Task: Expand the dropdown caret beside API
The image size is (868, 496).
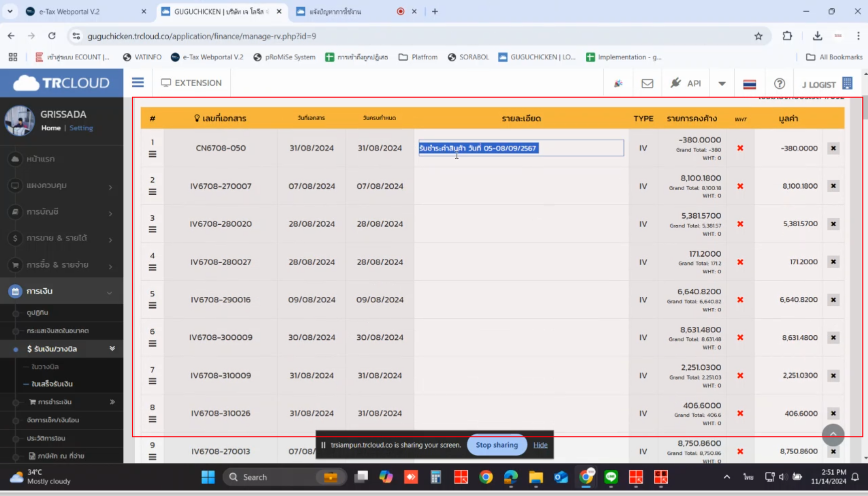Action: click(x=722, y=84)
